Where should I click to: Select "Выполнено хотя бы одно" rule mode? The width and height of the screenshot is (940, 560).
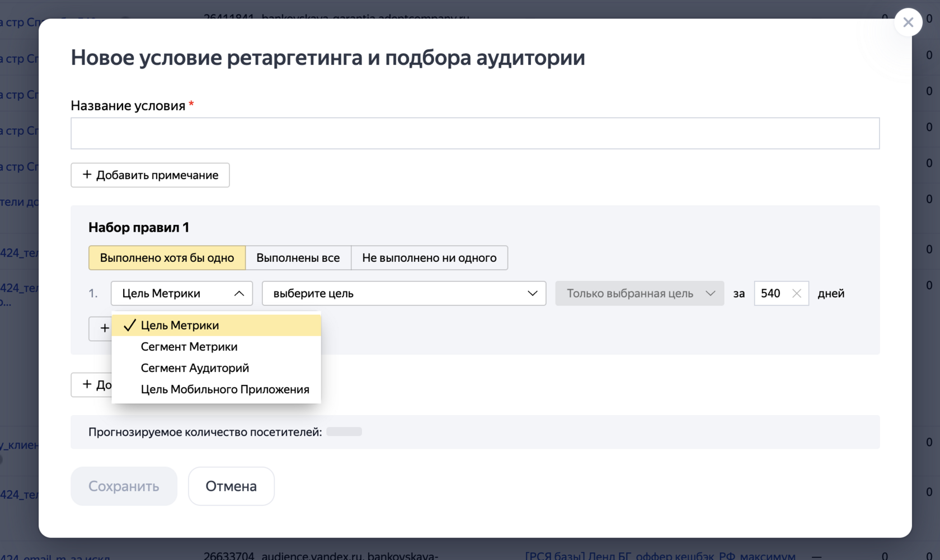coord(167,258)
